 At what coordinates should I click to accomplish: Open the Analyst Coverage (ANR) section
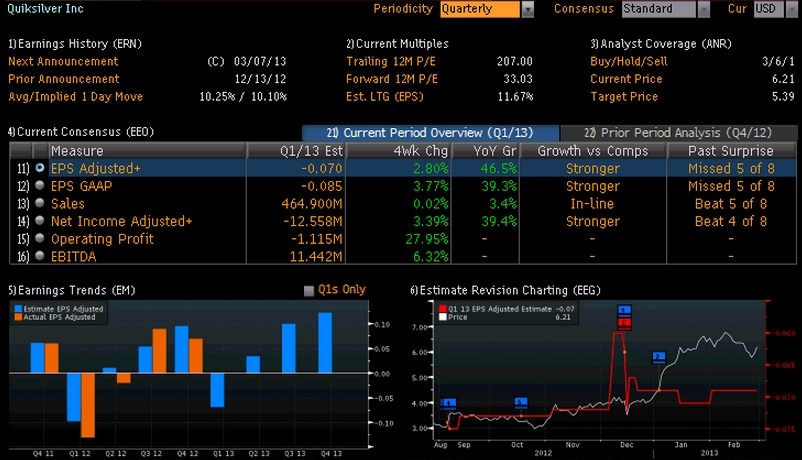coord(661,44)
